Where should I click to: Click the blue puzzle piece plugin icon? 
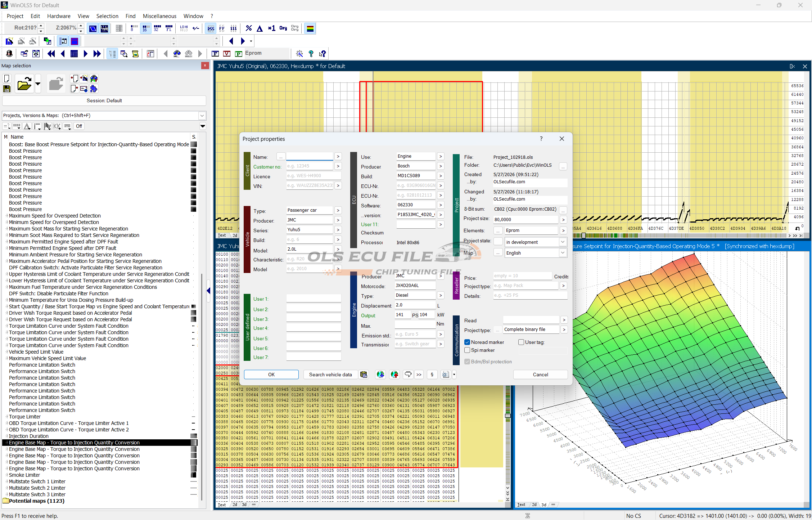pos(94,89)
